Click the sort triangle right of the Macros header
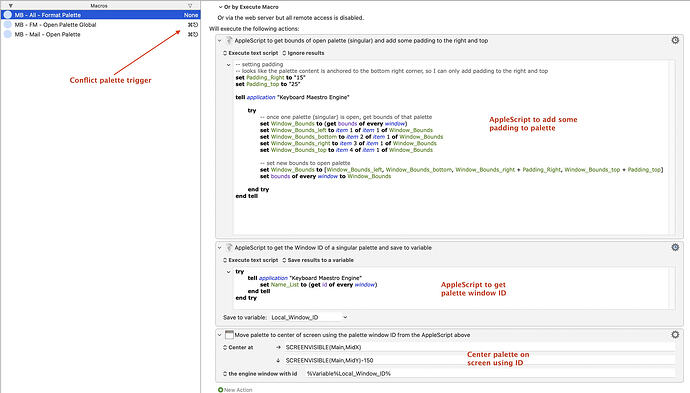Viewport: 690px width, 393px height. pyautogui.click(x=190, y=6)
